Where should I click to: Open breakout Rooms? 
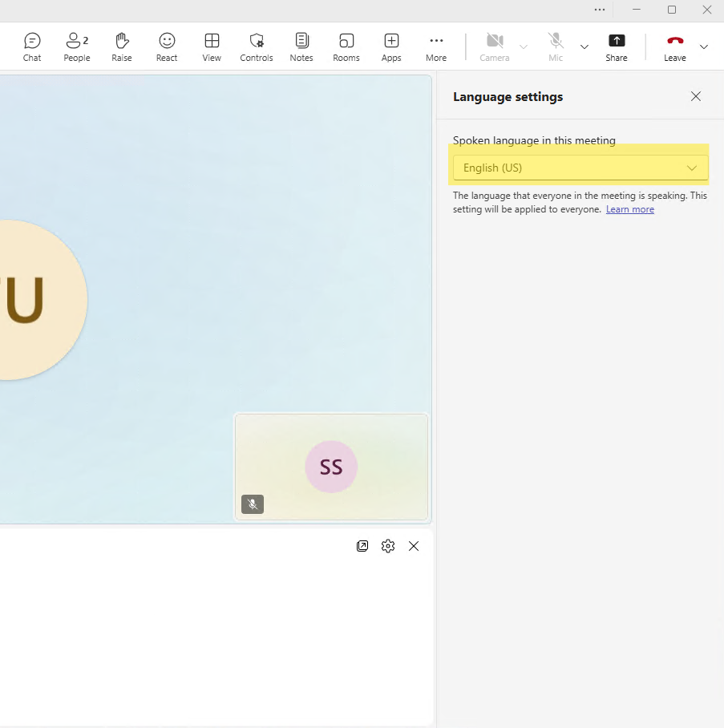tap(346, 47)
